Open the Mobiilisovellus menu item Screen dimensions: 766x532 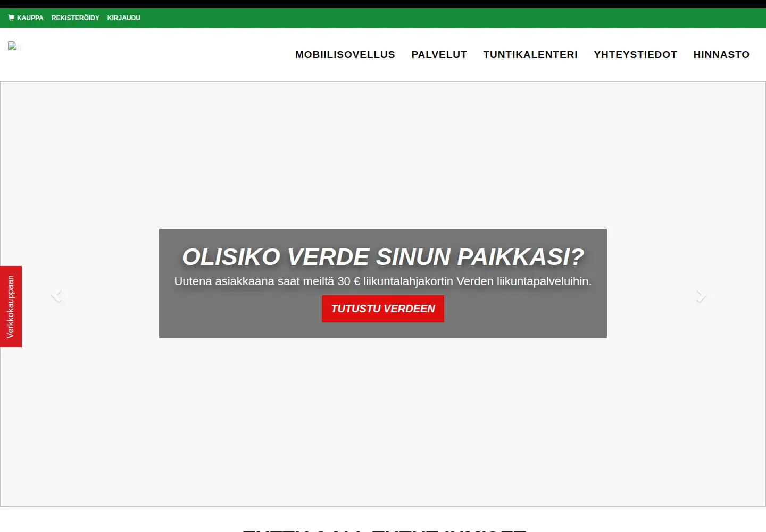(x=345, y=54)
